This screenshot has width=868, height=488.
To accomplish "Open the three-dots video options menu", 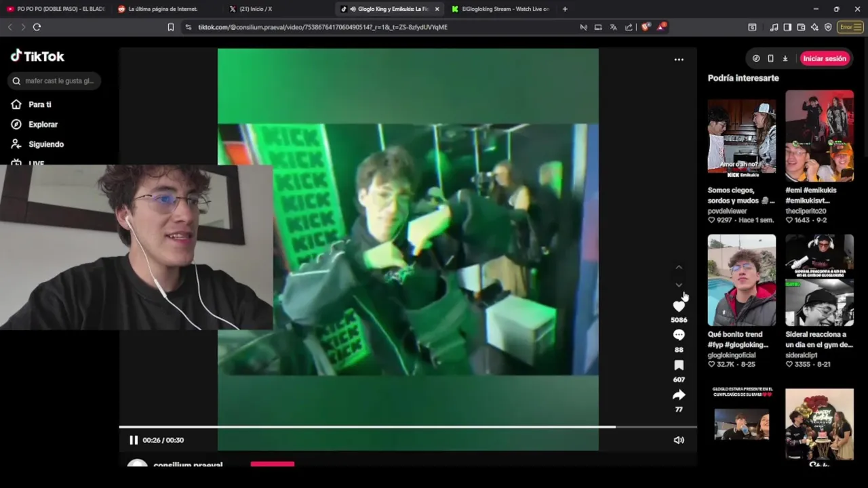I will pos(679,60).
